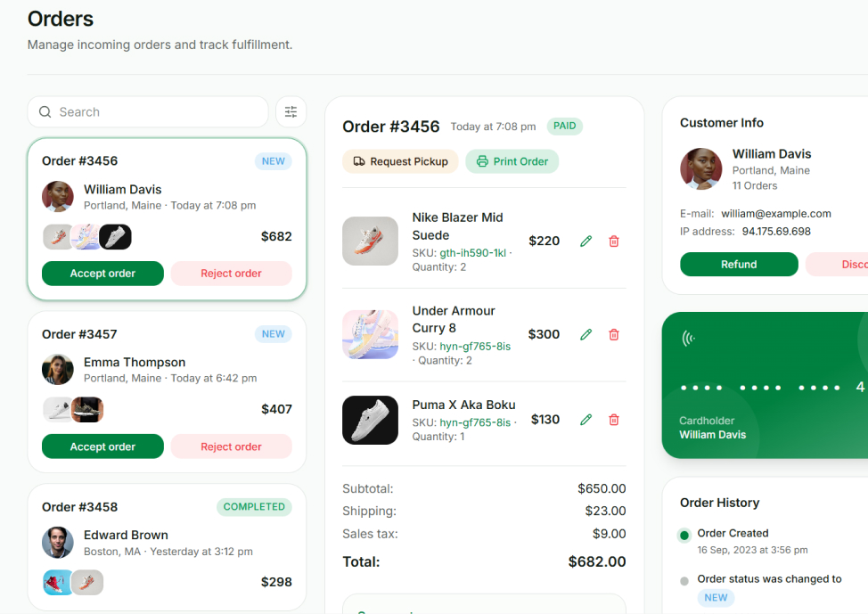Screen dimensions: 868x614
Task: Click the Shipping $23.00 value
Action: point(606,511)
